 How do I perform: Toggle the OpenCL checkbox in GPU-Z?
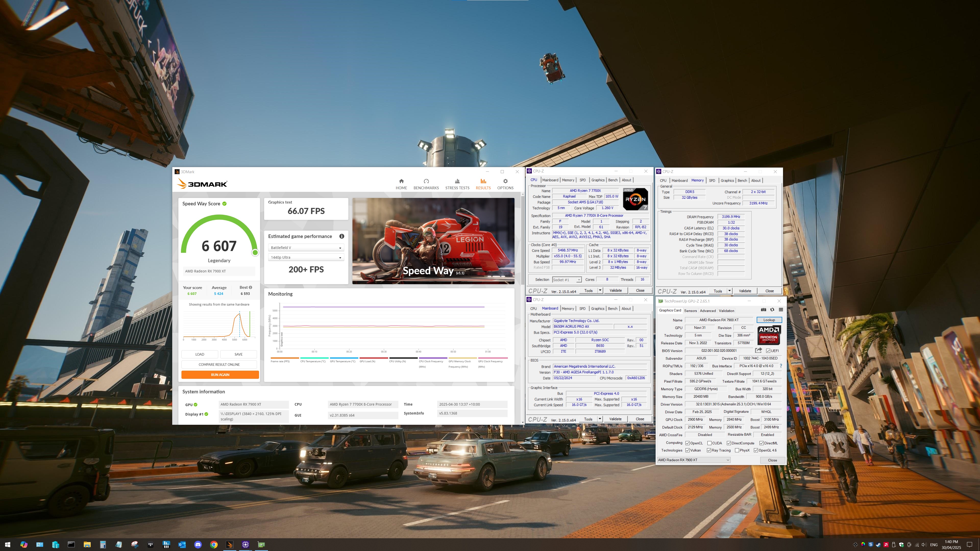pos(688,443)
